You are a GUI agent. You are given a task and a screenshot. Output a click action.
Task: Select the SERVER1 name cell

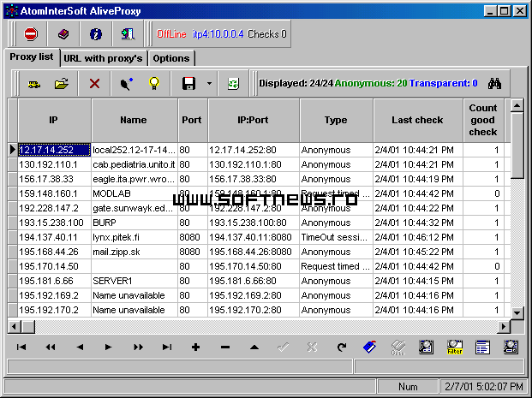(x=134, y=281)
